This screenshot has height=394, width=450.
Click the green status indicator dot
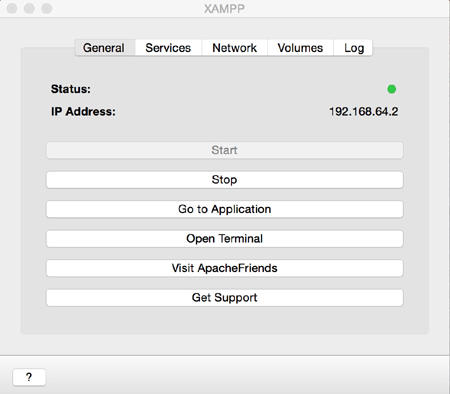[x=392, y=89]
